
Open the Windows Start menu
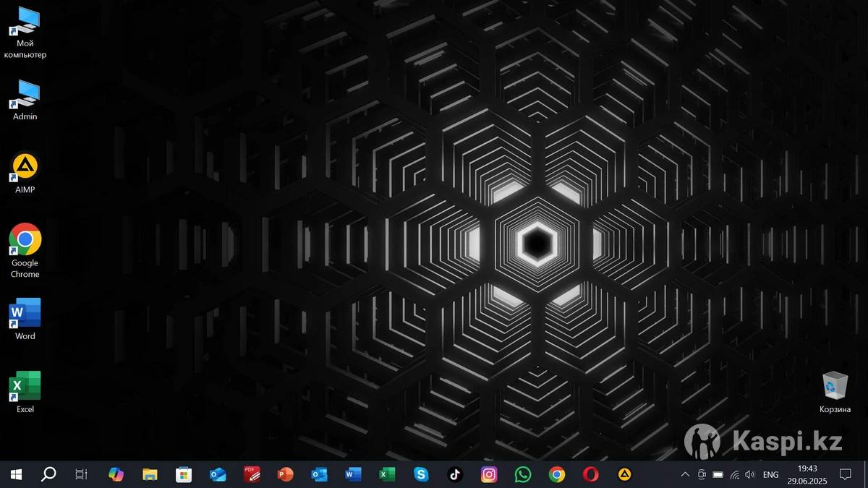tap(16, 474)
